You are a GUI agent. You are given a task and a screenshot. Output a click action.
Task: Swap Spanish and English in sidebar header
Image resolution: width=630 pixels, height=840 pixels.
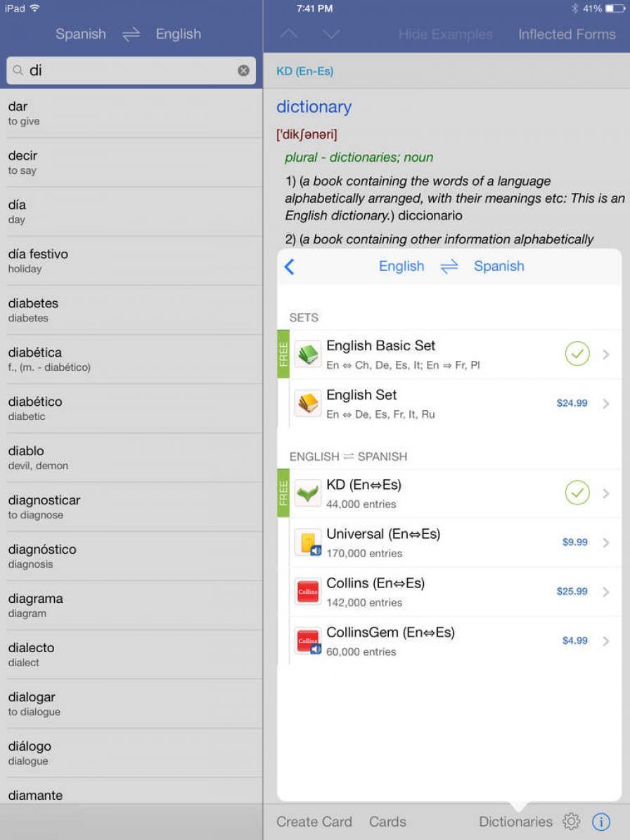[x=131, y=34]
